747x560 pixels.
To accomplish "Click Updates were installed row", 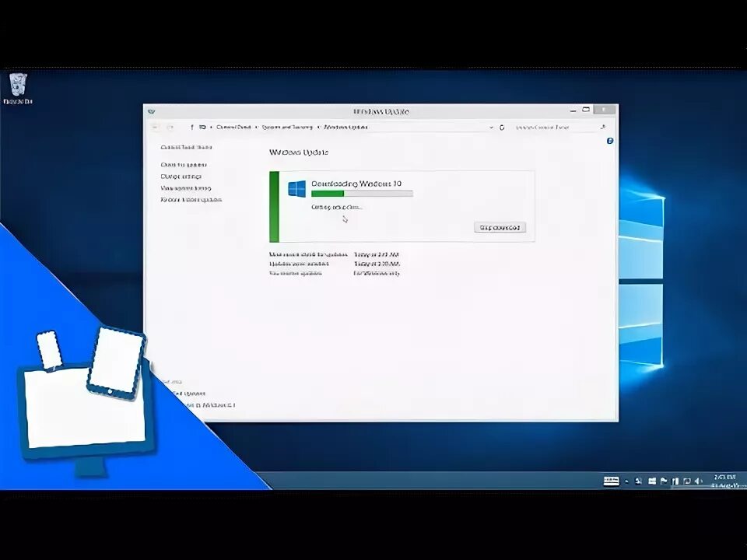I will pyautogui.click(x=335, y=264).
